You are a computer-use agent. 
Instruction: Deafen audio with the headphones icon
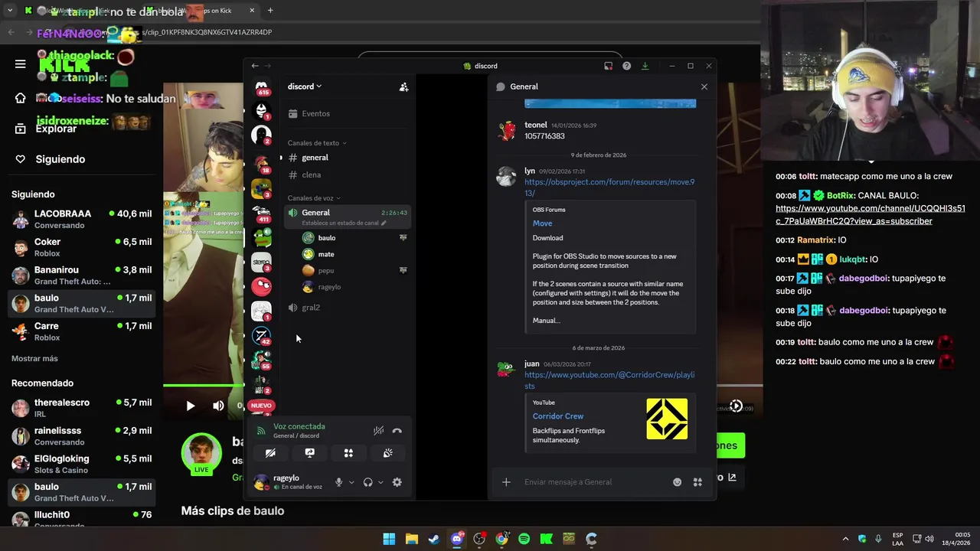click(368, 482)
